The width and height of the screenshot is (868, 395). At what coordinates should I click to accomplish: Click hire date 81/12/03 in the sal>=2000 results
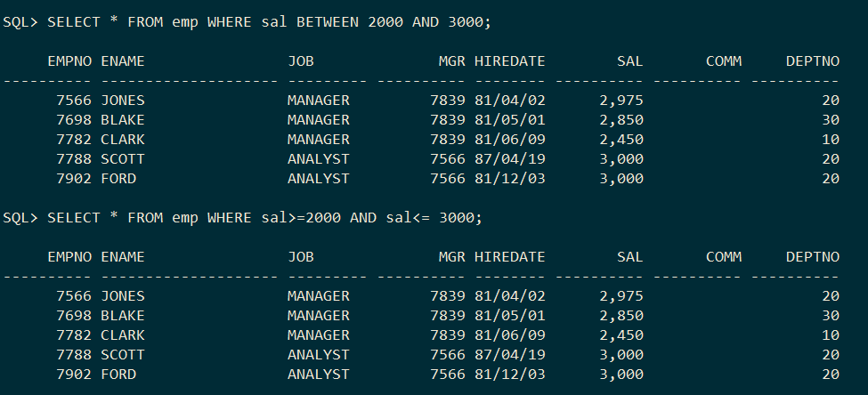[510, 375]
